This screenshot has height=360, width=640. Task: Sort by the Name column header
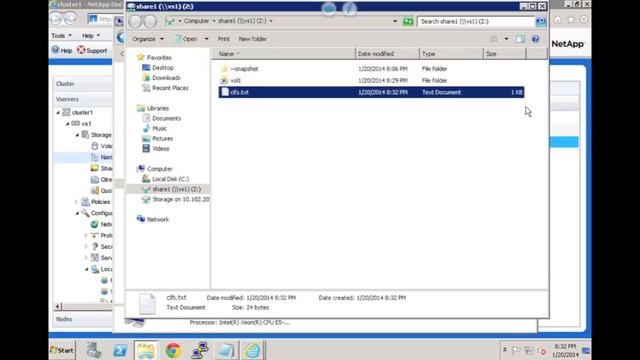(283, 53)
